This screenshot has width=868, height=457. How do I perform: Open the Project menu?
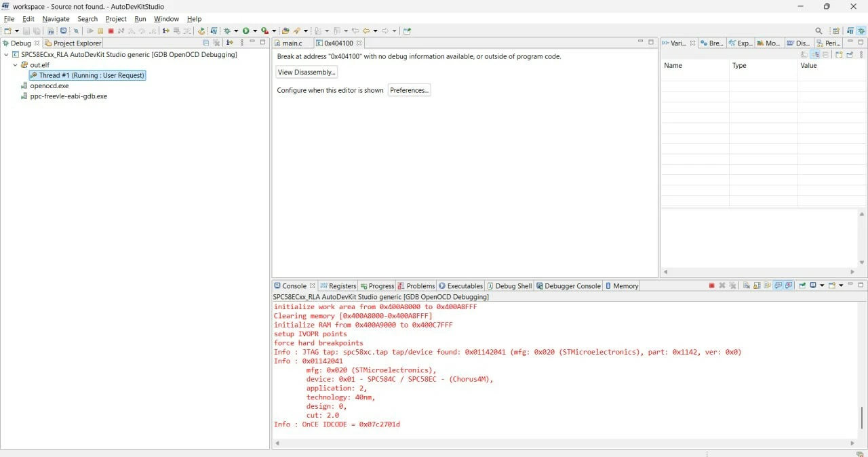click(116, 19)
